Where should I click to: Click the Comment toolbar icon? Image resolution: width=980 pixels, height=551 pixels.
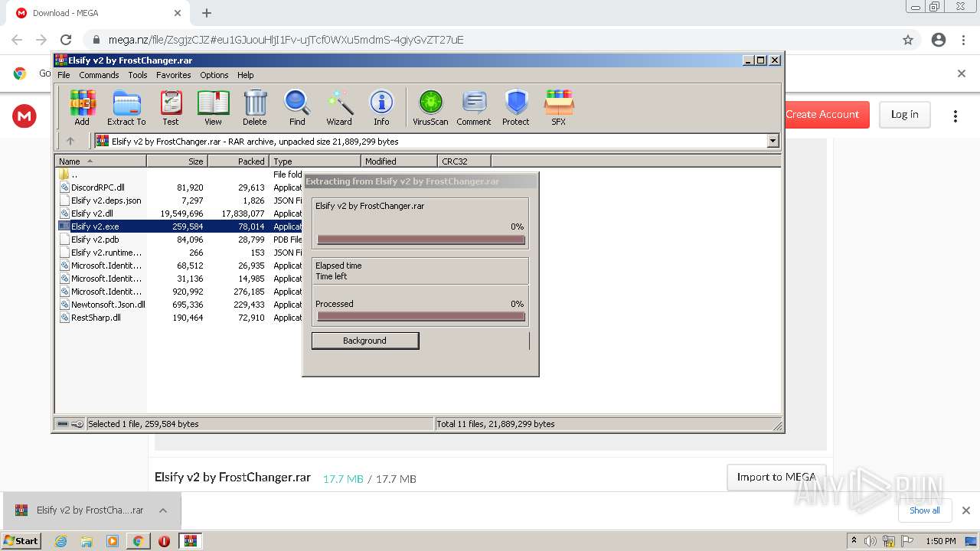pos(474,107)
